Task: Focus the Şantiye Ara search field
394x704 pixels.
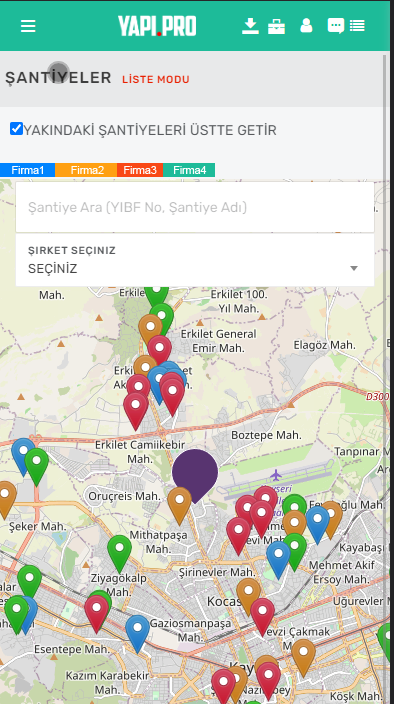Action: click(x=195, y=207)
